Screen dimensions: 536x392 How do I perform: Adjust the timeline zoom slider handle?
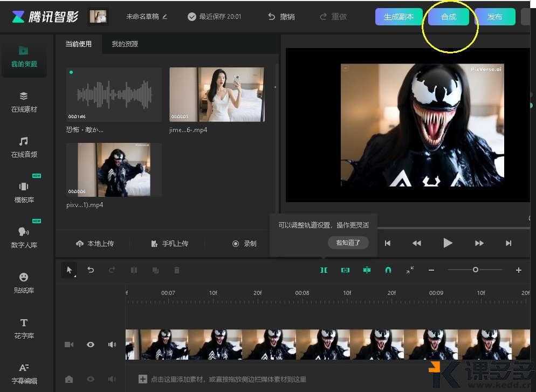tap(475, 270)
